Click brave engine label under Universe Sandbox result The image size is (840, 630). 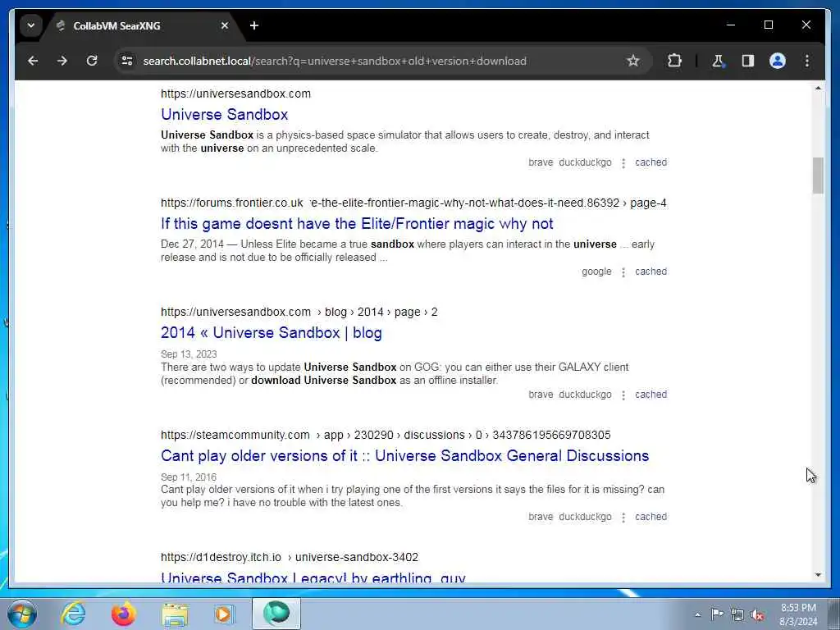click(x=541, y=162)
